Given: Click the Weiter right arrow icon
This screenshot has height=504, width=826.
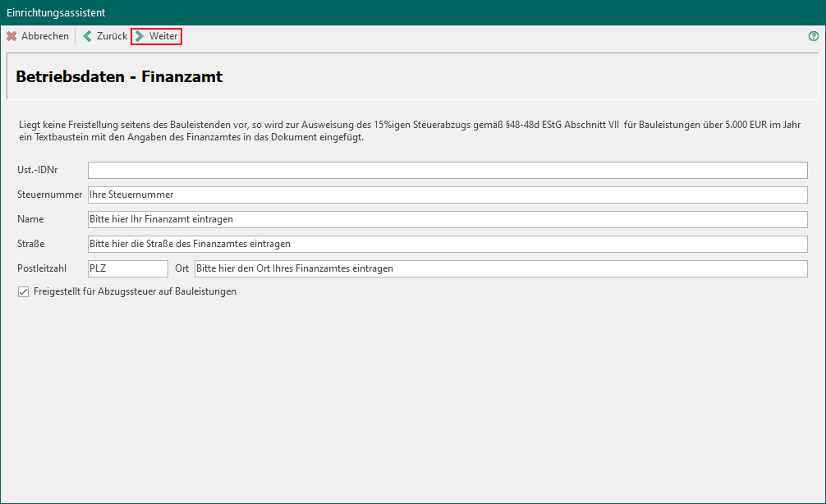Looking at the screenshot, I should [x=140, y=36].
